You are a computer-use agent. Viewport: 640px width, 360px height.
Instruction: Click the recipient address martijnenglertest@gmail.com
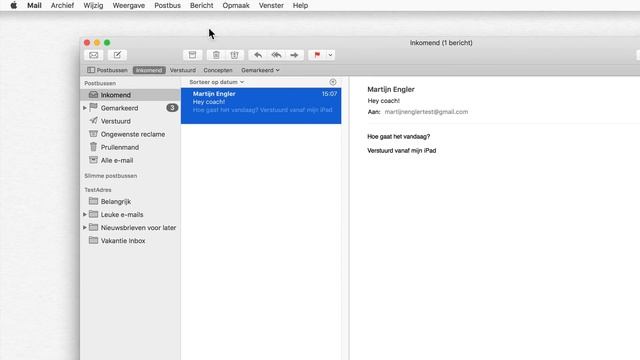pos(426,112)
